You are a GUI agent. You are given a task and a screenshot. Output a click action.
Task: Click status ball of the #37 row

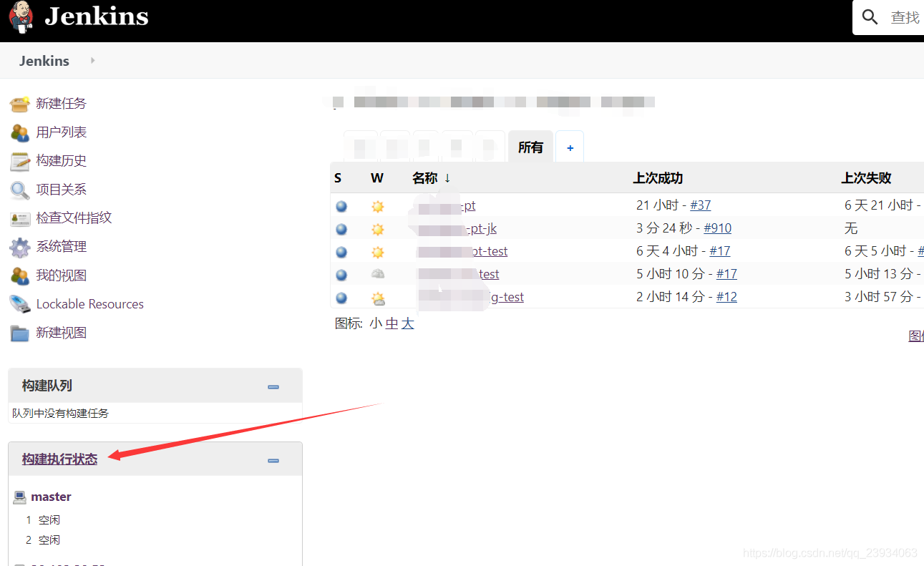pos(341,206)
